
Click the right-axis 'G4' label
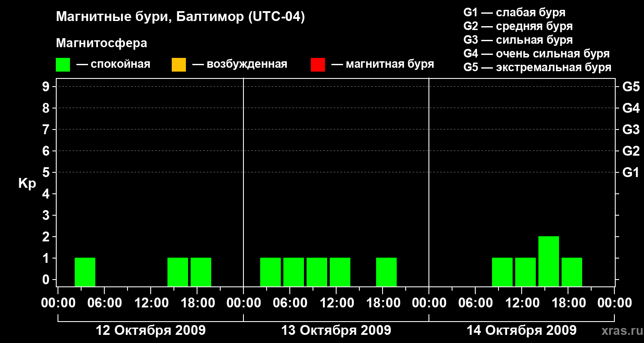[x=631, y=108]
